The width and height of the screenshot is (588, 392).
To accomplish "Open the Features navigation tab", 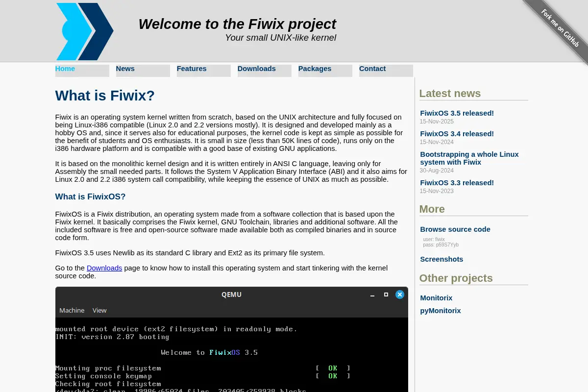I will [203, 71].
